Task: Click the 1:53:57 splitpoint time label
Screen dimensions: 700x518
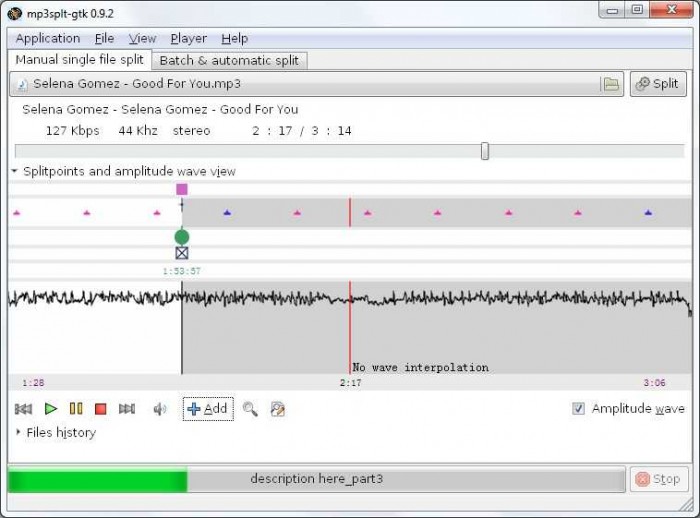Action: click(182, 271)
